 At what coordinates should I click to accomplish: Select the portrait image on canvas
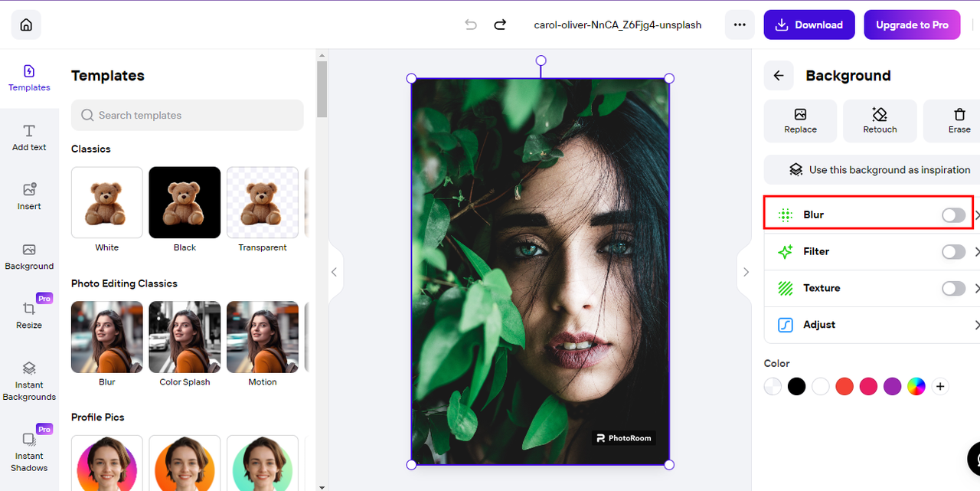click(x=540, y=271)
